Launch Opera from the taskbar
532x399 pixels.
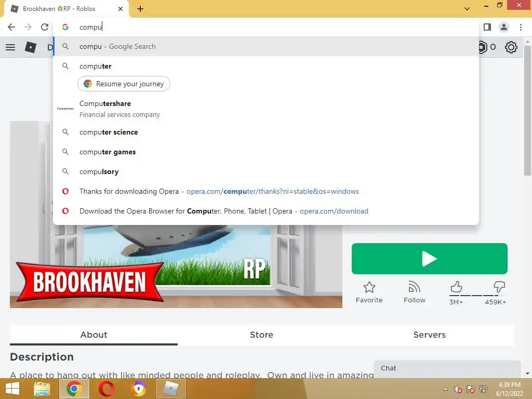tap(107, 389)
